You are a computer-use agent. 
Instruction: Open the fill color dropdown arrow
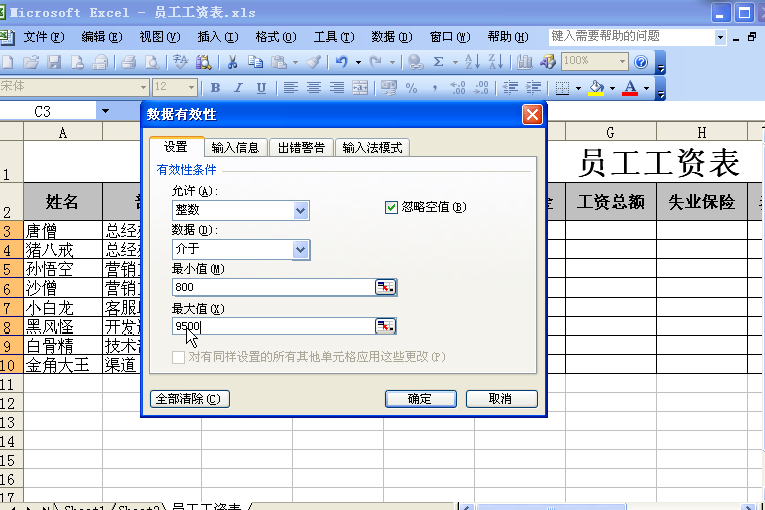[x=612, y=88]
